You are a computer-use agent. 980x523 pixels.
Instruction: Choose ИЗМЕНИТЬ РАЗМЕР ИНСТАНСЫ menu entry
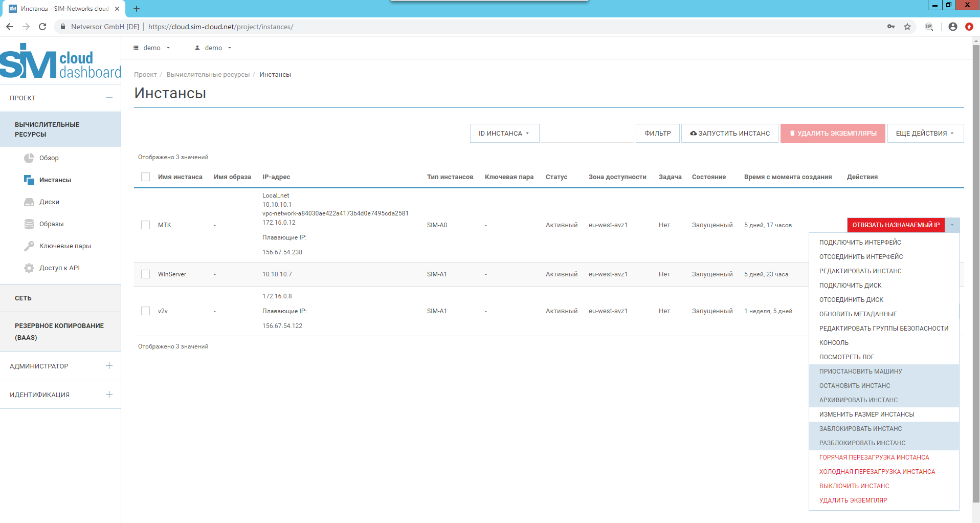884,415
